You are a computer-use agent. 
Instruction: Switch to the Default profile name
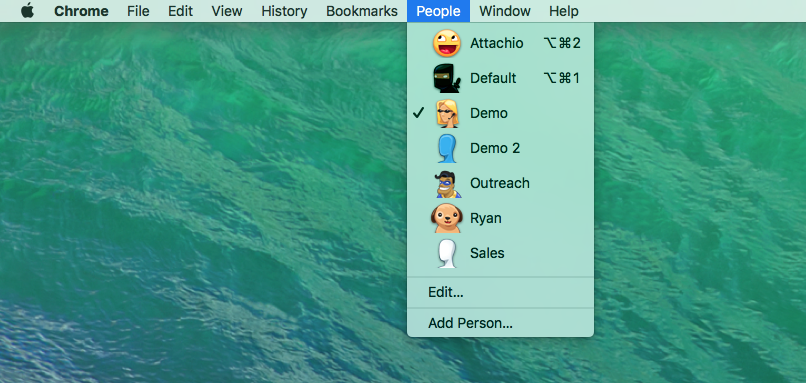(493, 78)
